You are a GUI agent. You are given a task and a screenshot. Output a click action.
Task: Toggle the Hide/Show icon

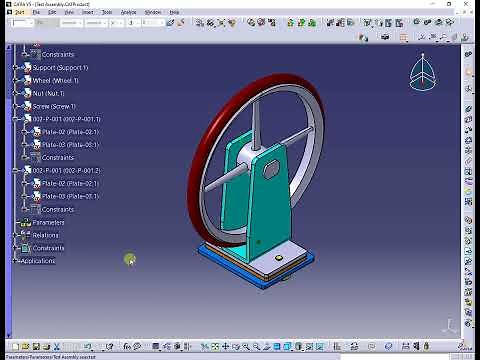[x=309, y=347]
